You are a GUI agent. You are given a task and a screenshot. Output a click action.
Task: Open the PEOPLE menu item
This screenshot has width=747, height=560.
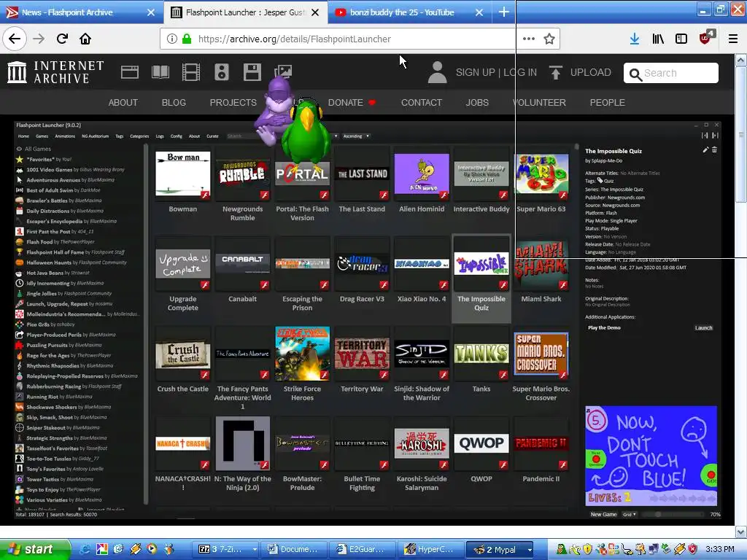pos(608,102)
